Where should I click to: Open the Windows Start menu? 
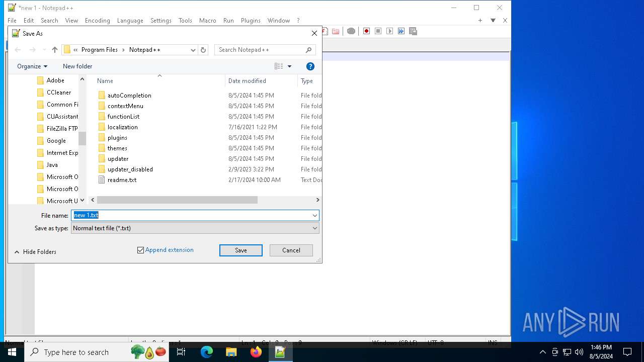coord(12,352)
